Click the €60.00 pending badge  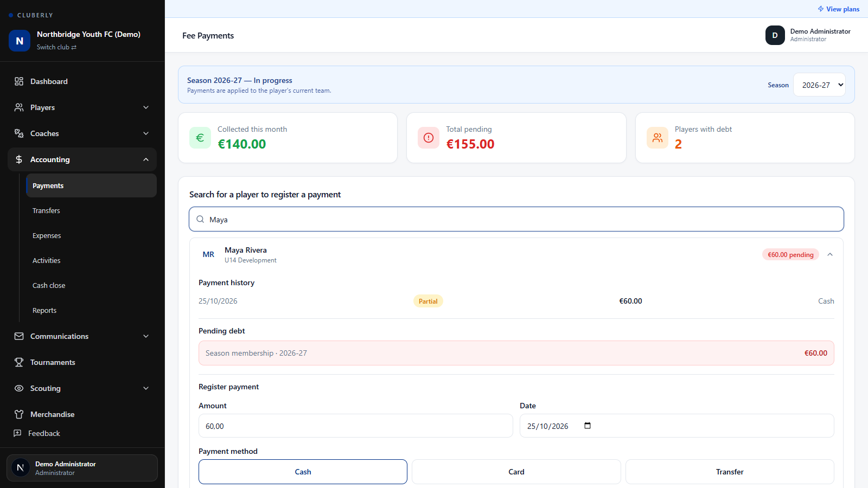pos(790,254)
